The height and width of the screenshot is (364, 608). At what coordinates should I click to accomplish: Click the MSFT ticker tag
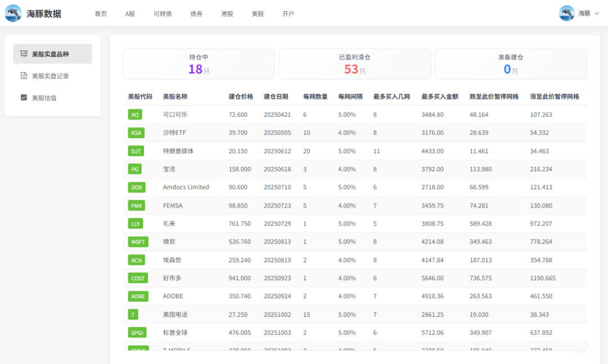click(138, 242)
